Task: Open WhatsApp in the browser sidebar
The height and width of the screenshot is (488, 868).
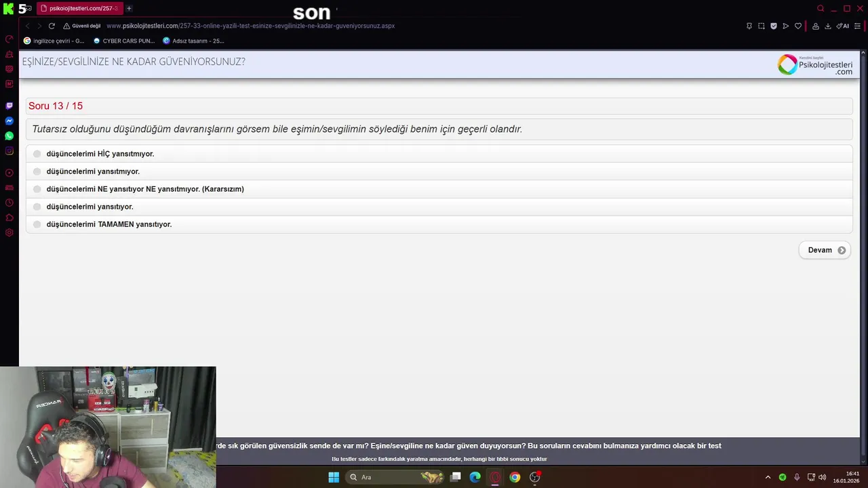Action: [9, 136]
